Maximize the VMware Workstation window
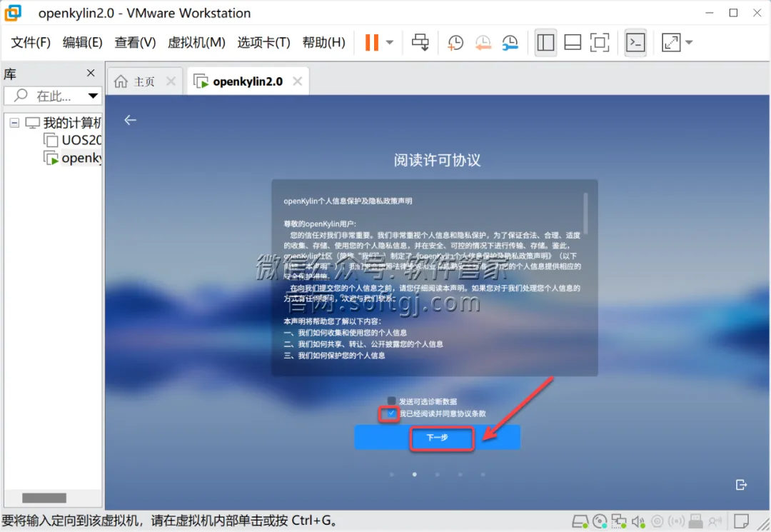Viewport: 771px width, 532px height. pos(733,13)
